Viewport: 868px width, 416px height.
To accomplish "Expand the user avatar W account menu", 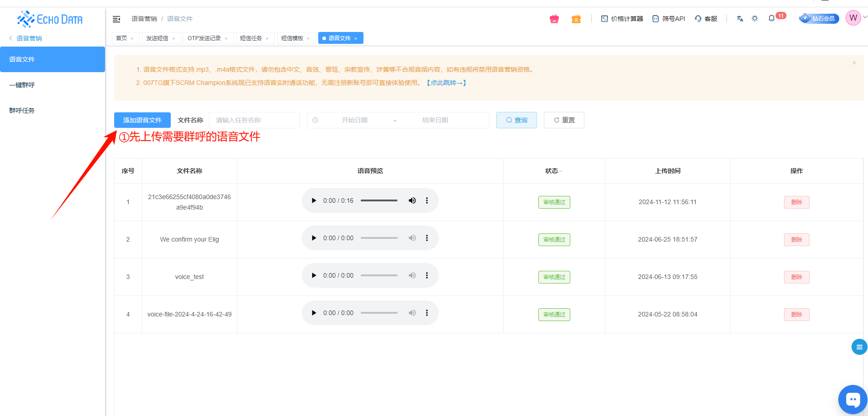I will pos(853,18).
